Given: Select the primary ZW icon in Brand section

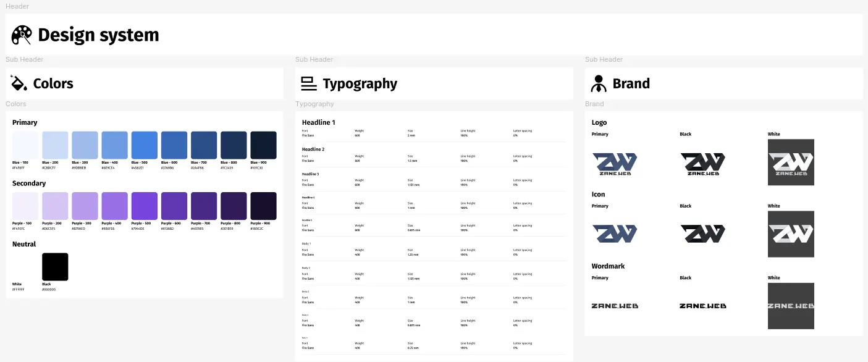Looking at the screenshot, I should coord(615,234).
